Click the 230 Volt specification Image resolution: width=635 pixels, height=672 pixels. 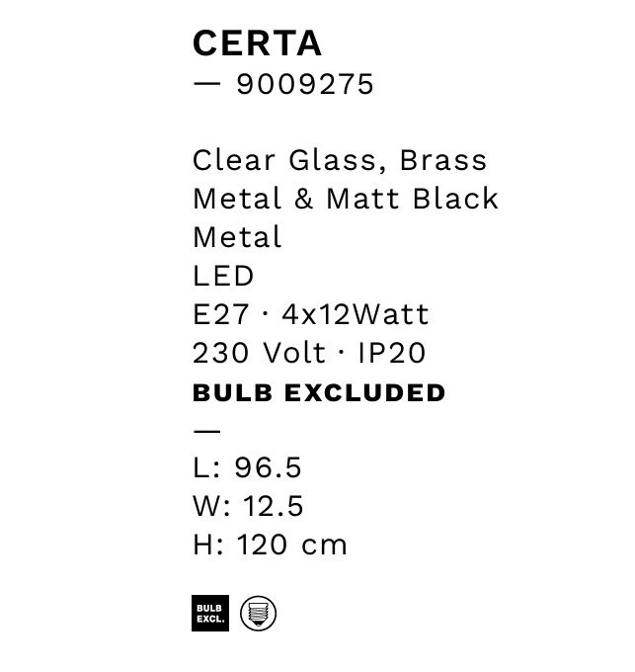point(260,353)
